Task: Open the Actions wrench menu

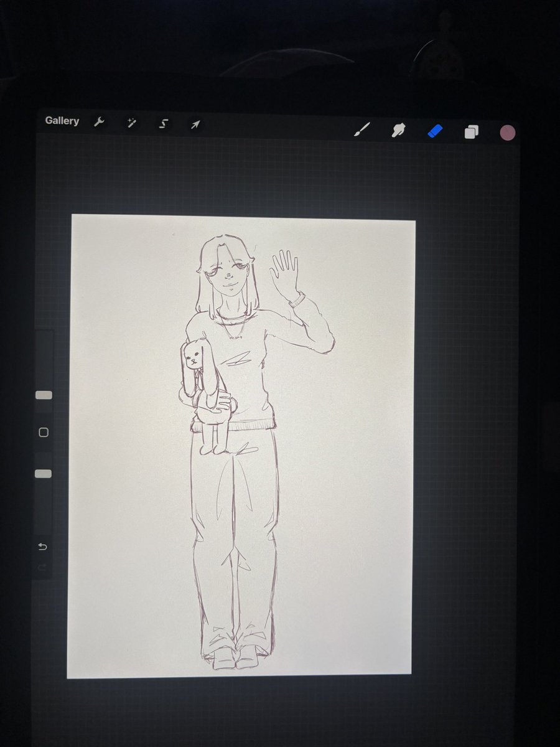Action: pos(99,123)
